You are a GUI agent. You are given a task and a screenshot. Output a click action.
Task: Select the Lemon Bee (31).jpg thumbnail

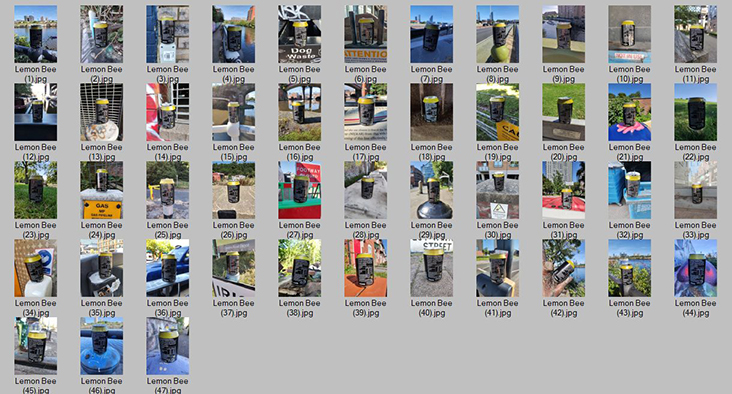563,190
